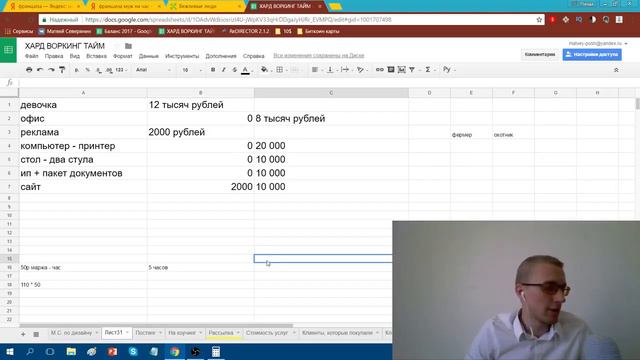Click the spreadsheet title ХАРД ВОРКИНГ ТАЙМ
640x360 pixels.
pos(64,46)
